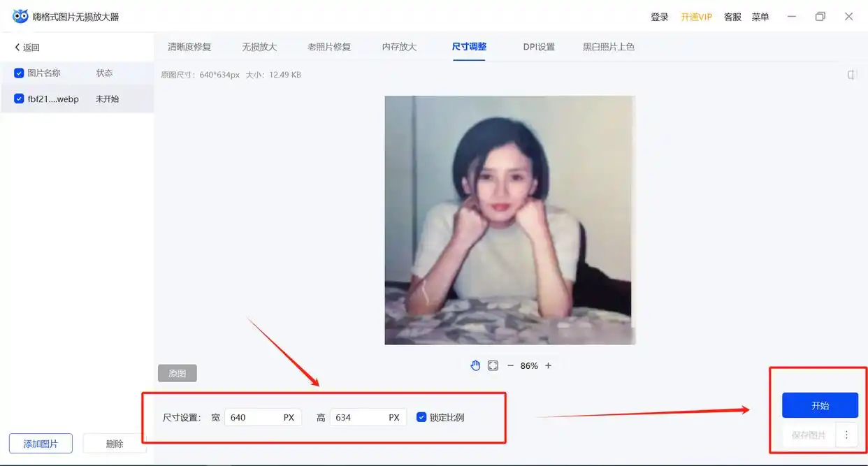Click the 删除 button

(x=115, y=444)
